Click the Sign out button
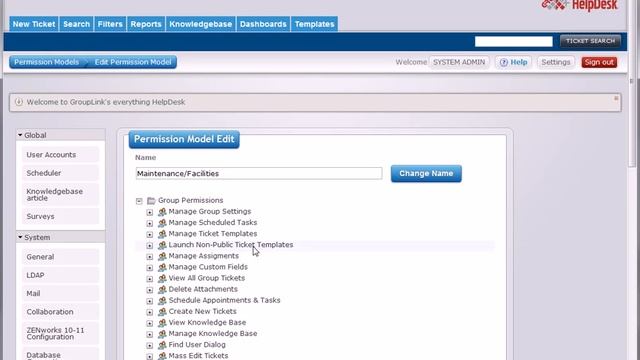640x360 pixels. click(599, 62)
